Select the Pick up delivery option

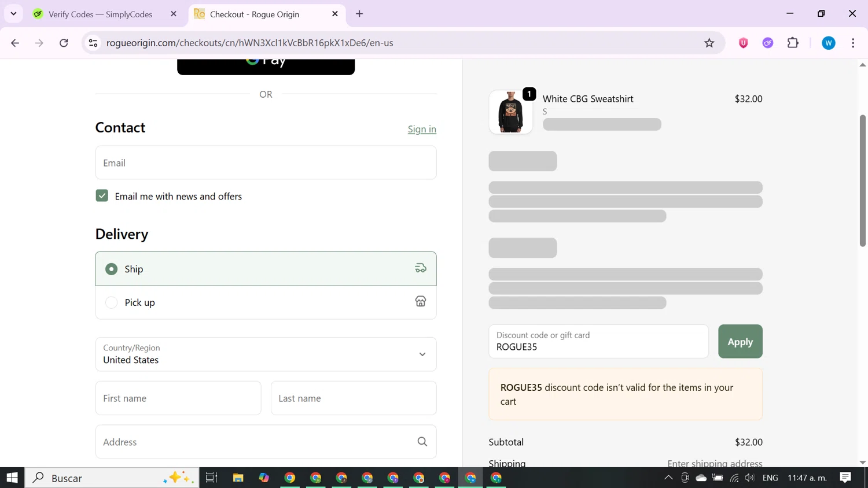click(266, 302)
